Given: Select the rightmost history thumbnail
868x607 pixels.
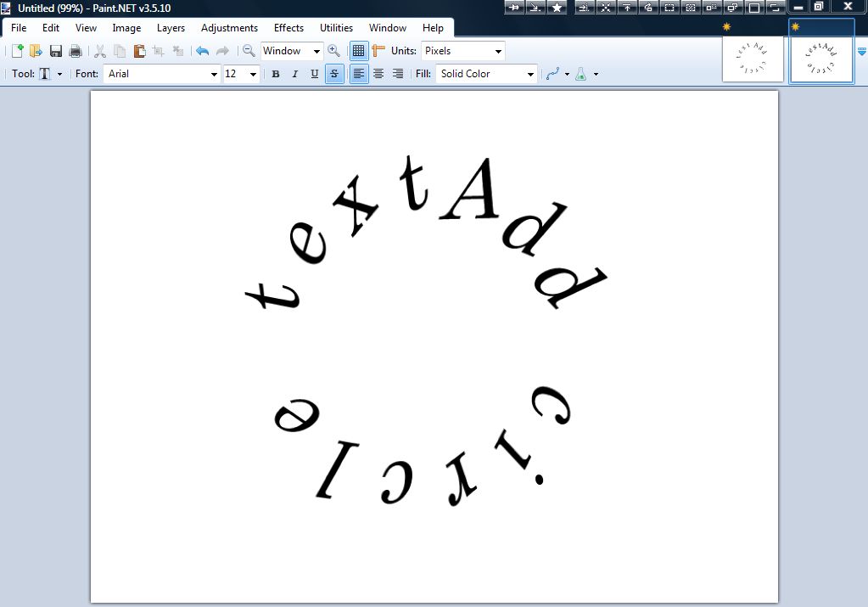Looking at the screenshot, I should [820, 58].
